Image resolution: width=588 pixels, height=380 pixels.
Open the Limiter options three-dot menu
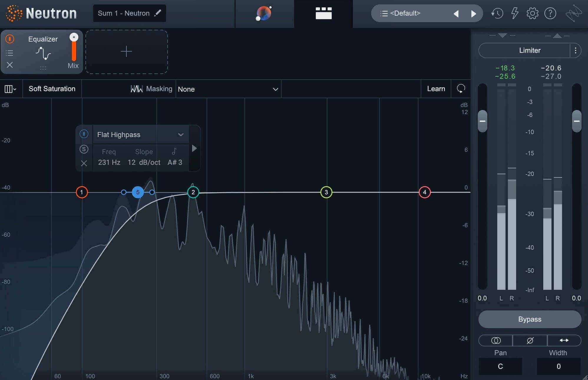575,51
